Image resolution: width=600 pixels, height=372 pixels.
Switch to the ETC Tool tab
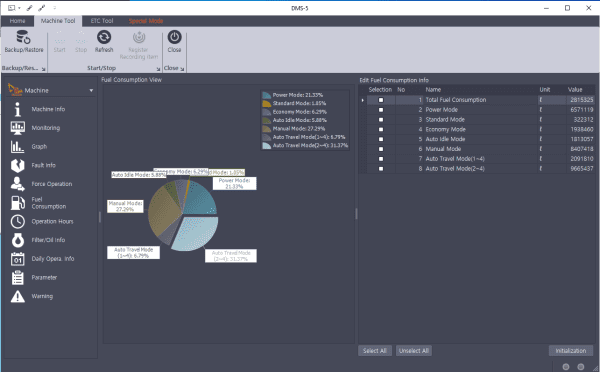[102, 21]
